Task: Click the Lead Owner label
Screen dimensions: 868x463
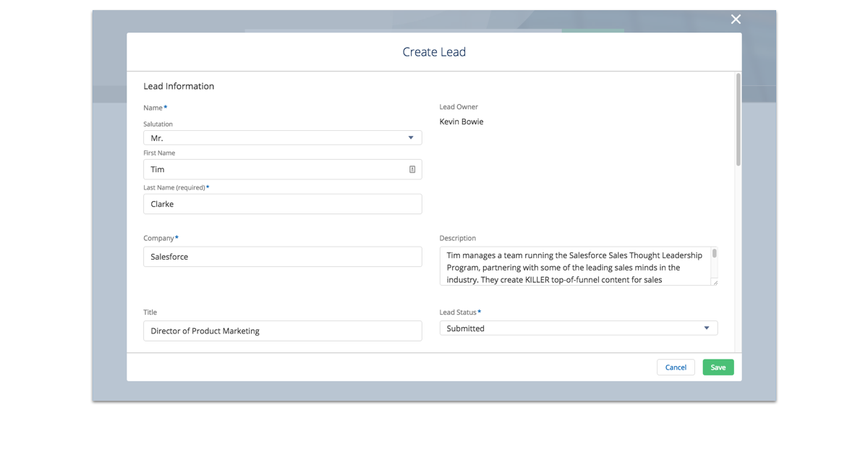Action: point(459,107)
